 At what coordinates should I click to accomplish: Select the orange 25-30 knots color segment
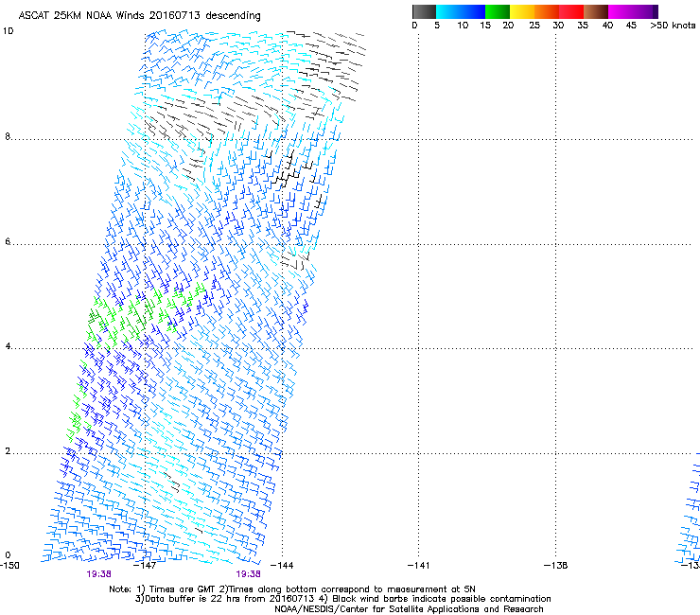click(547, 11)
